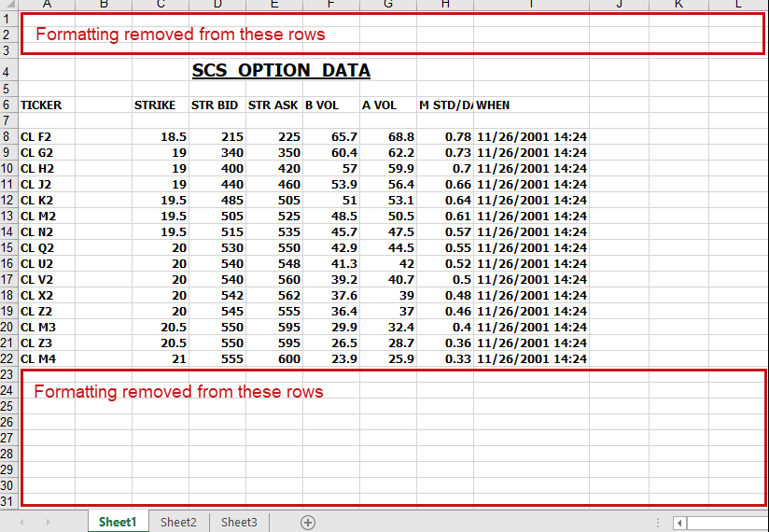Select the CL Q2 ticker cell
769x532 pixels.
coord(47,247)
